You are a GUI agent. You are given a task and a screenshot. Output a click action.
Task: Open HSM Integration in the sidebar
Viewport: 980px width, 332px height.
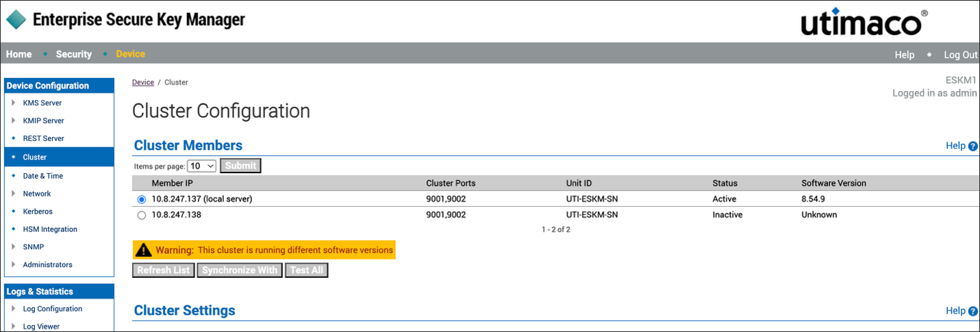[x=50, y=229]
